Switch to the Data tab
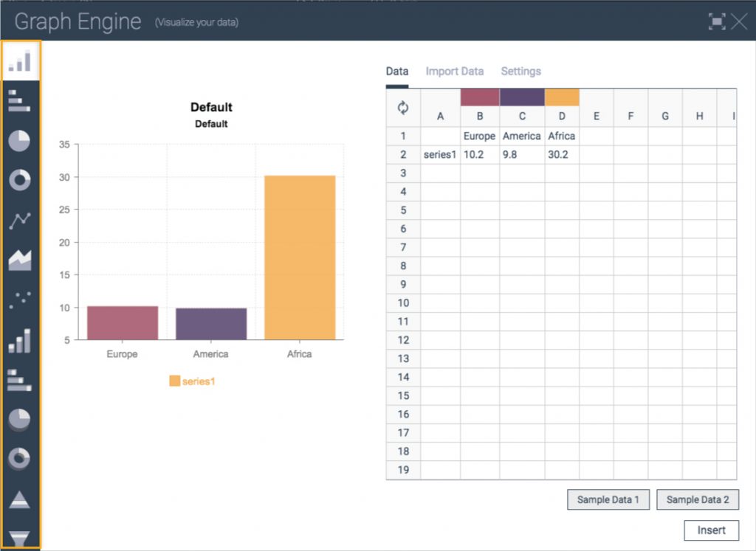 396,71
